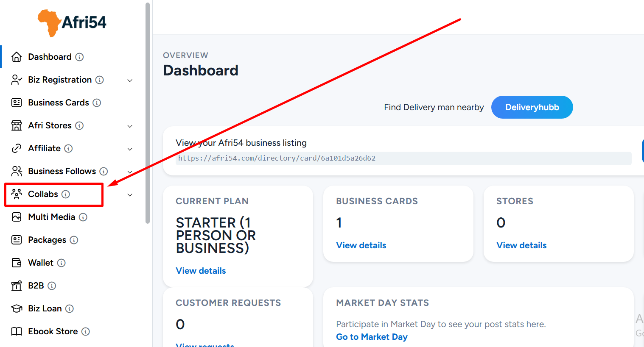Click the Wallet icon in sidebar
Screen dimensions: 644x347
(x=17, y=263)
